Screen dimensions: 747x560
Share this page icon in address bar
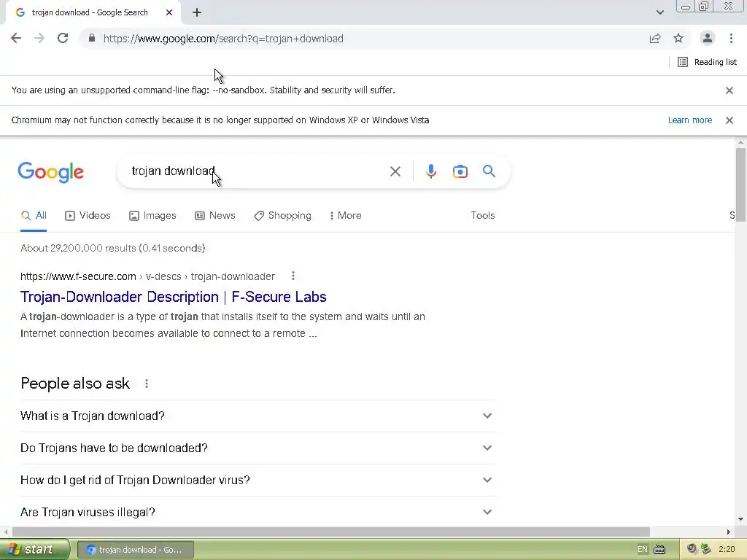(x=655, y=38)
